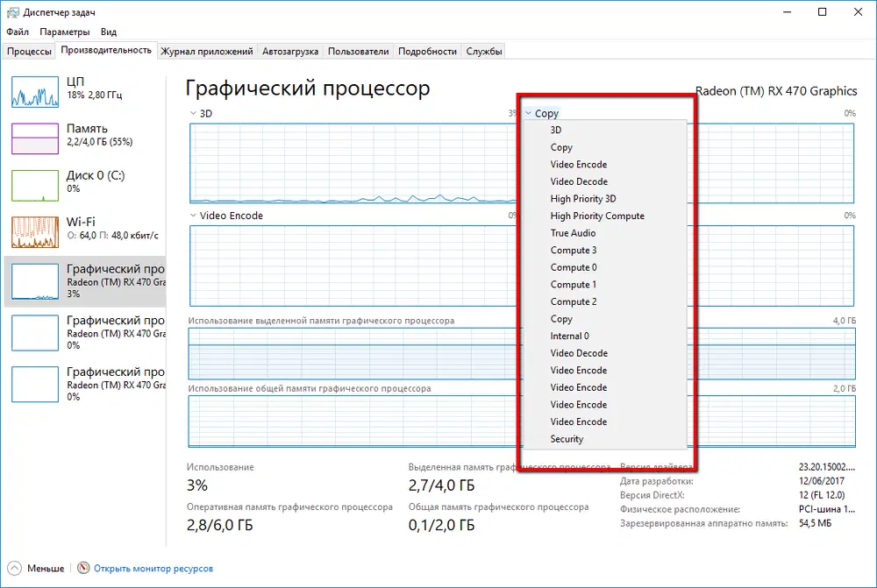Click the Task Manager title bar icon
The width and height of the screenshot is (877, 588).
[12, 11]
